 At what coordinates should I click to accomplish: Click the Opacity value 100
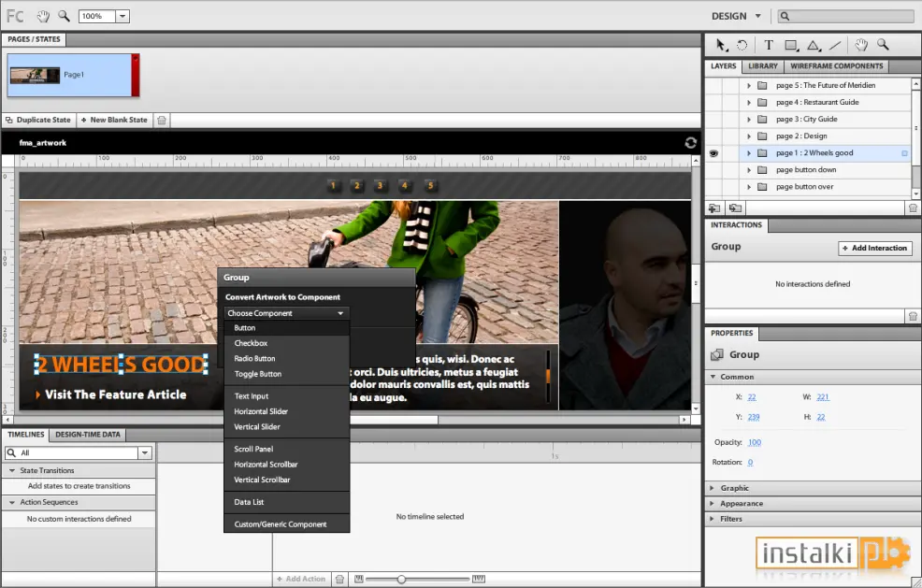(x=755, y=443)
